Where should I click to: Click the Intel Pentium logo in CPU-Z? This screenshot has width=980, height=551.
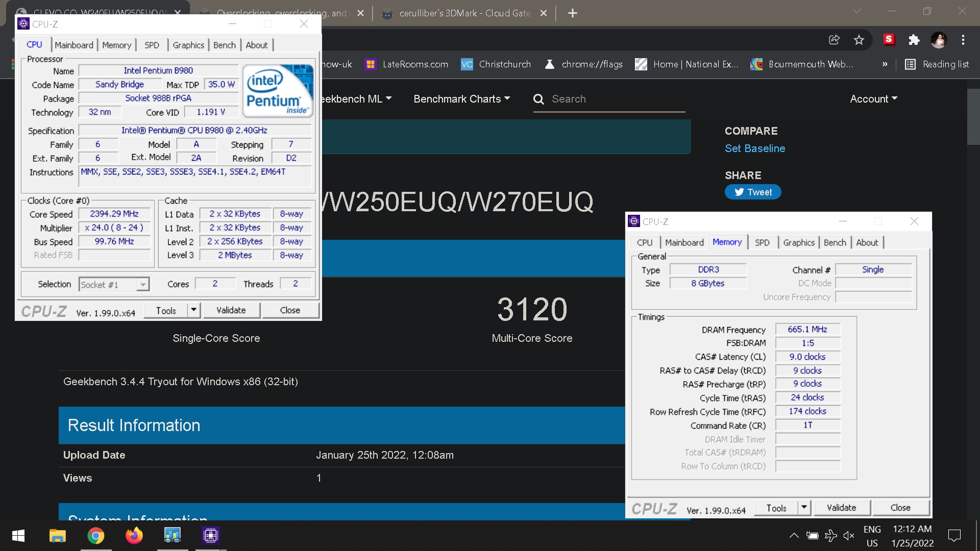(x=278, y=91)
